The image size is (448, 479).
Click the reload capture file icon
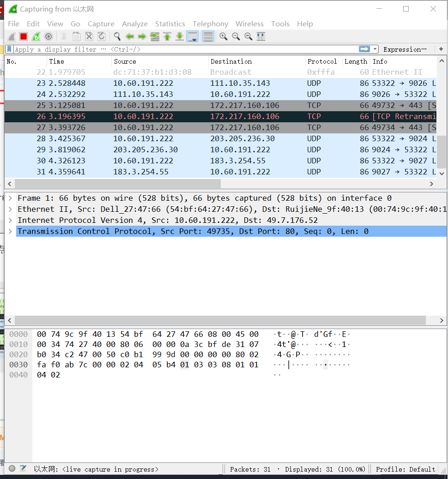[102, 36]
